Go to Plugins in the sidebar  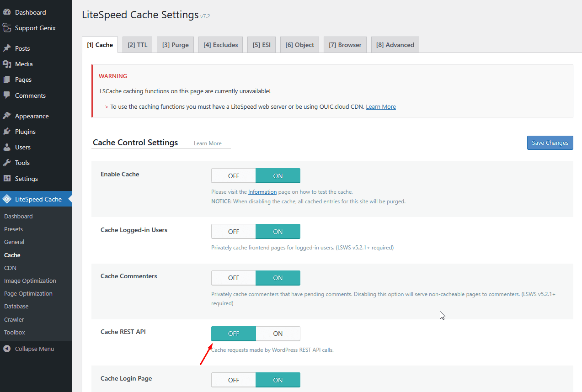click(36, 132)
